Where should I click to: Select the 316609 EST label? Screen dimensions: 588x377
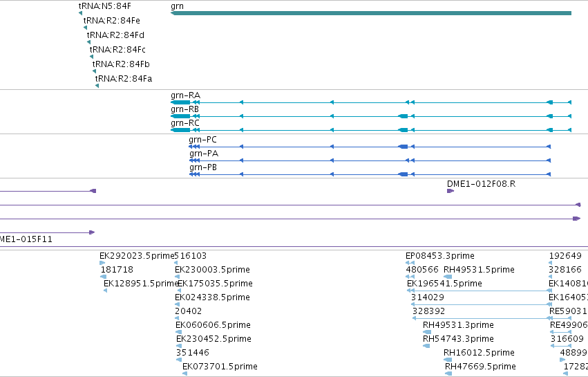567,339
